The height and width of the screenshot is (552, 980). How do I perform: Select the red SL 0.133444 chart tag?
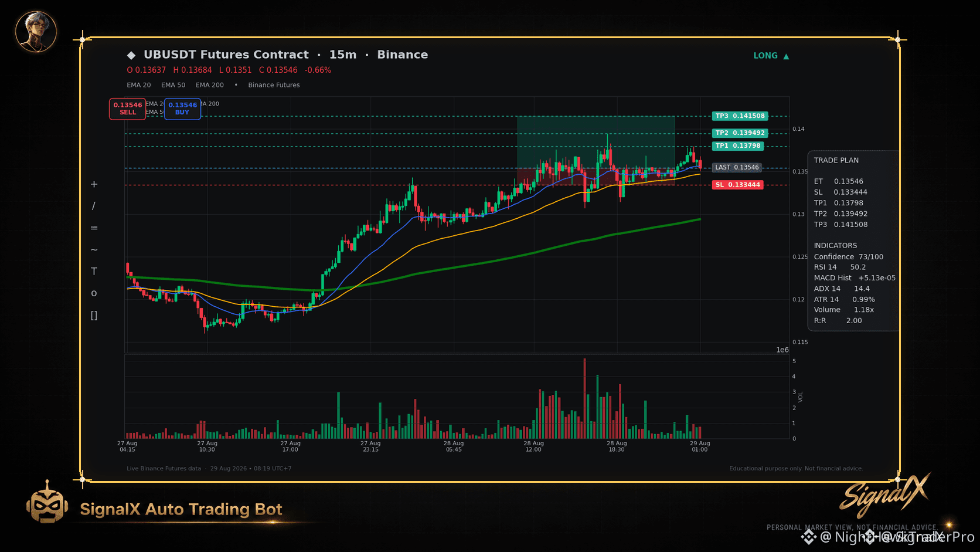click(738, 185)
